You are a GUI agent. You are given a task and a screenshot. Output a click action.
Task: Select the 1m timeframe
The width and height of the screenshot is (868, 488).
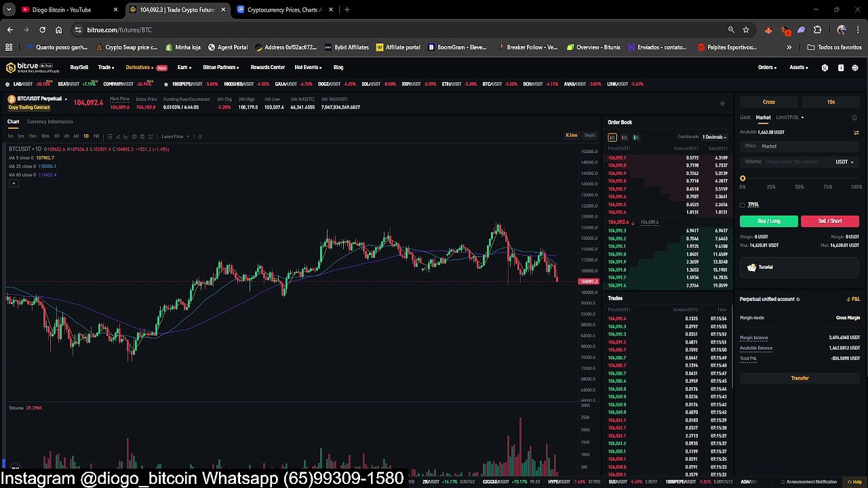coord(10,136)
